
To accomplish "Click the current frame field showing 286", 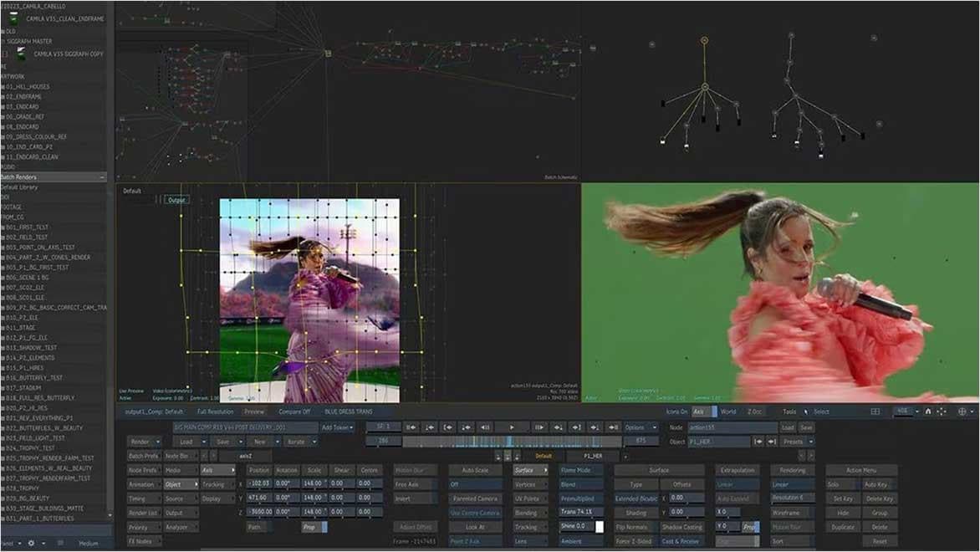I will [x=380, y=440].
